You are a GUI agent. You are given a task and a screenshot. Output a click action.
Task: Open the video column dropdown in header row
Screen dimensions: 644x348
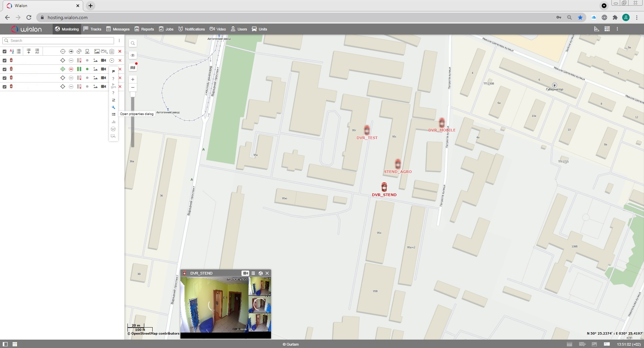pyautogui.click(x=104, y=52)
